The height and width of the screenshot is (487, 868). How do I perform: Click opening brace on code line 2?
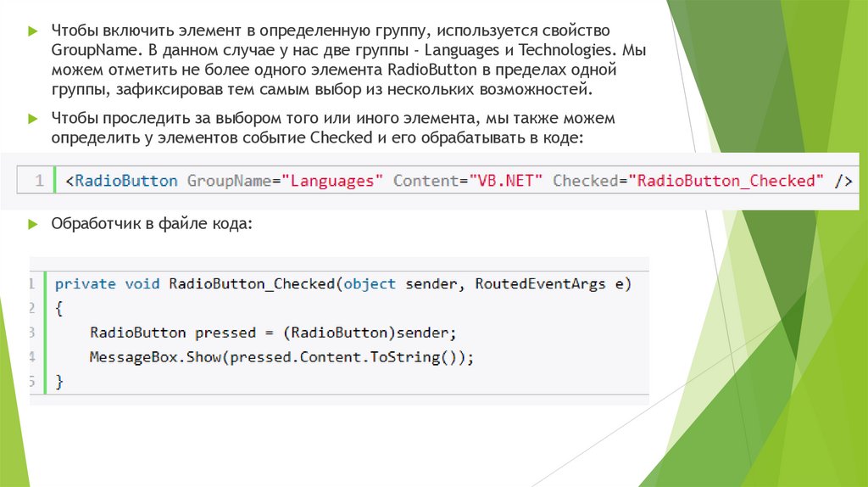coord(59,308)
